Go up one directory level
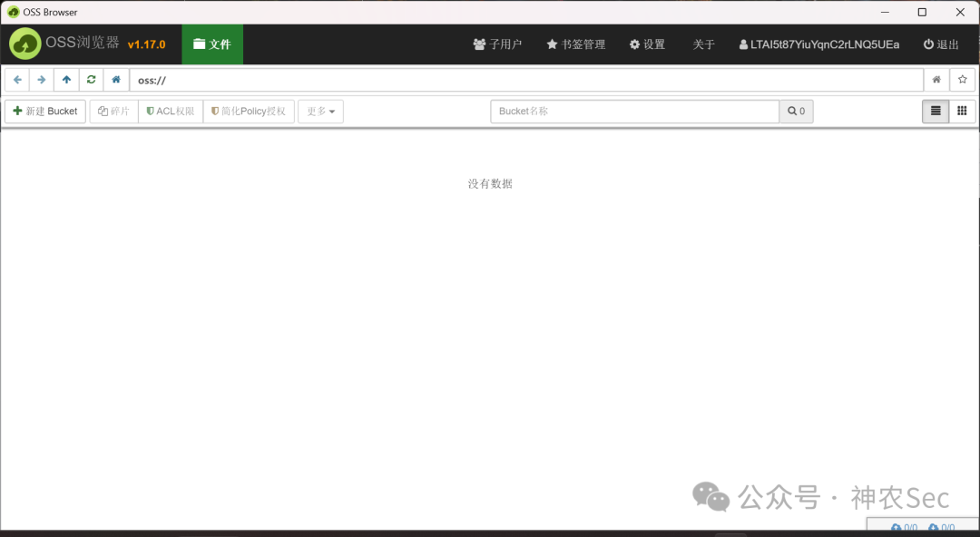Viewport: 980px width, 537px height. (66, 80)
